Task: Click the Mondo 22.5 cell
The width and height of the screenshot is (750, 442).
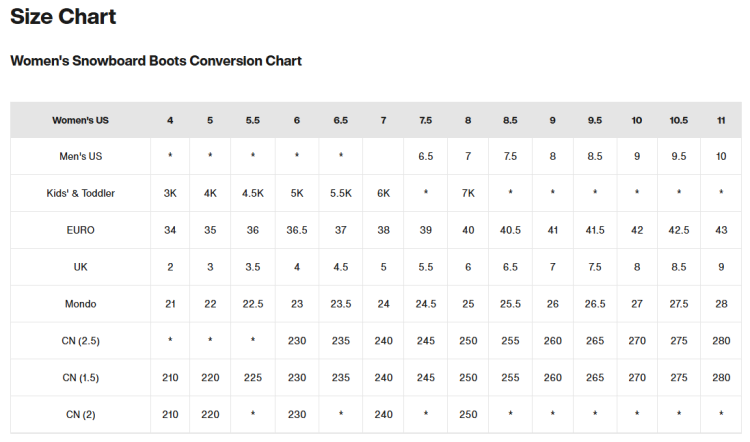Action: point(253,304)
